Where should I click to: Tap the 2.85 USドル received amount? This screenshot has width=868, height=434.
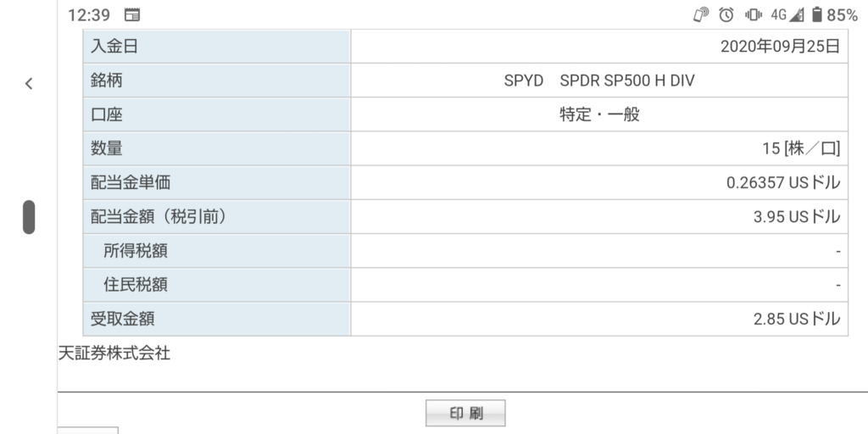coord(797,319)
